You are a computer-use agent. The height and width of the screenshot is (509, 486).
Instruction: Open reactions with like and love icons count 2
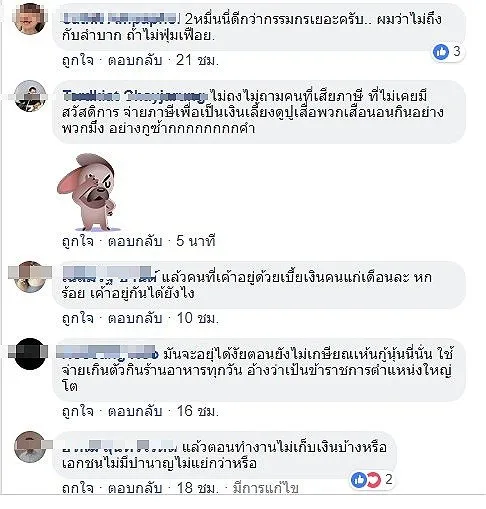coord(372,480)
